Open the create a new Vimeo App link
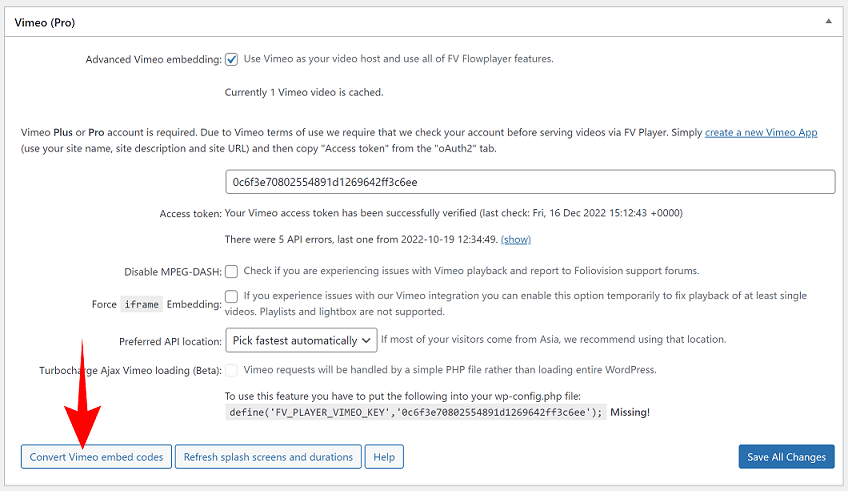The width and height of the screenshot is (848, 491). [761, 132]
